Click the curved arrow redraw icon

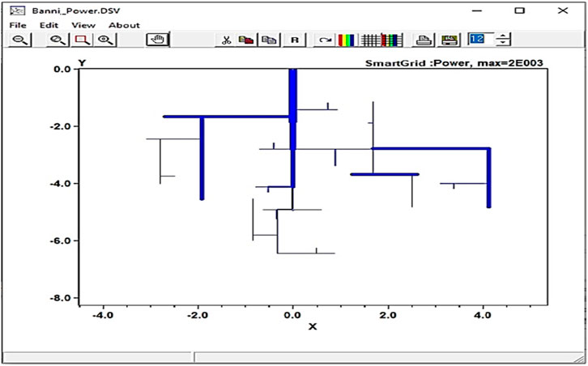(325, 40)
